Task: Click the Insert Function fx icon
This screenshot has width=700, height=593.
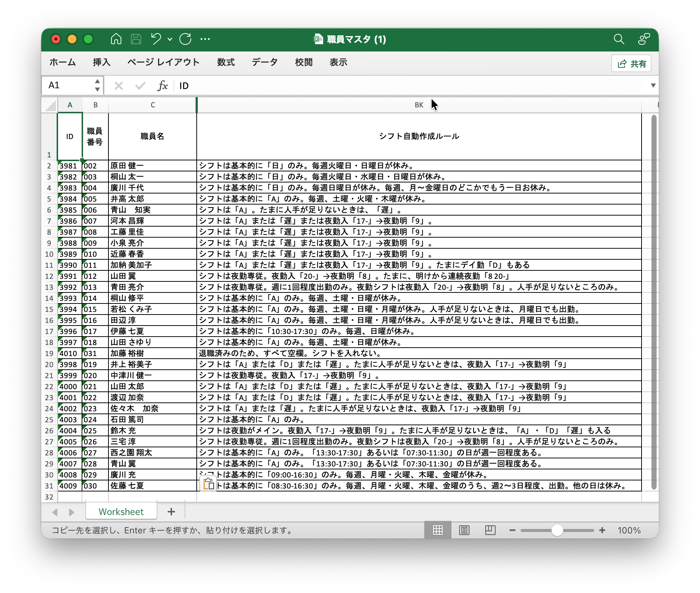Action: 162,86
